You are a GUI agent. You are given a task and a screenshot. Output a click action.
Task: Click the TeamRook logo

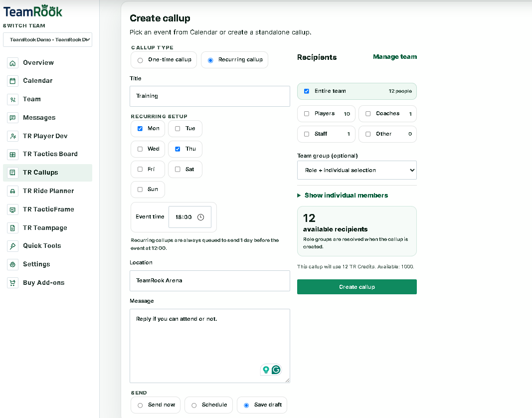point(32,11)
